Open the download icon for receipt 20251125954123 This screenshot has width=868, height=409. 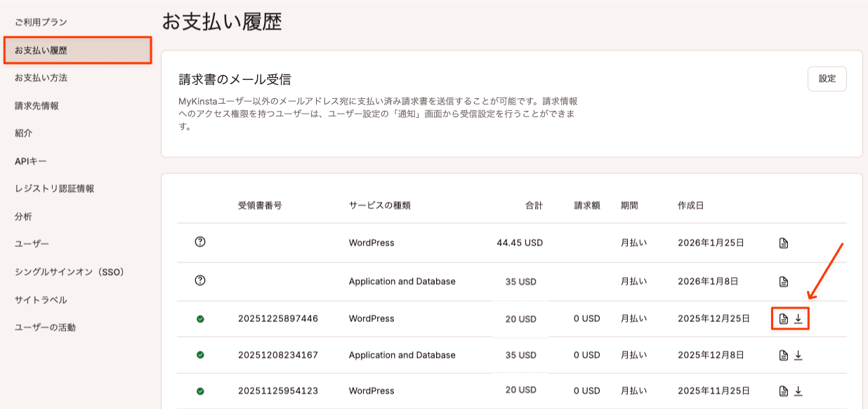click(x=797, y=391)
